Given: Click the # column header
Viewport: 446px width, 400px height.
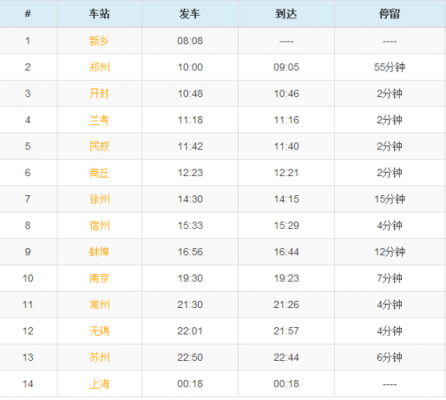Looking at the screenshot, I should tap(28, 14).
